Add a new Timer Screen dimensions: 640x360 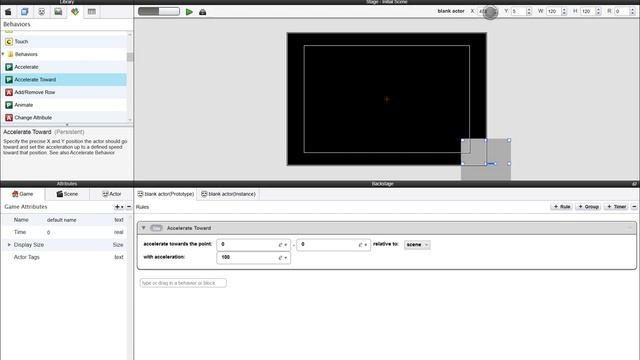[x=616, y=207]
